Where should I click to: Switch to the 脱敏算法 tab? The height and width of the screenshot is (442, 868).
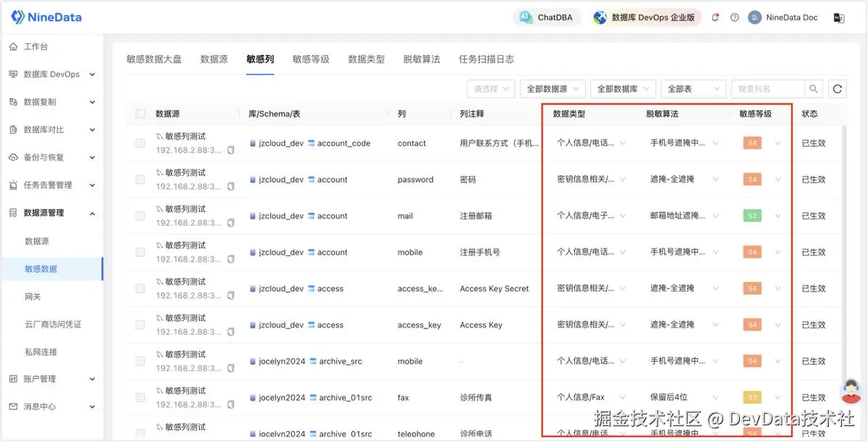click(x=422, y=59)
